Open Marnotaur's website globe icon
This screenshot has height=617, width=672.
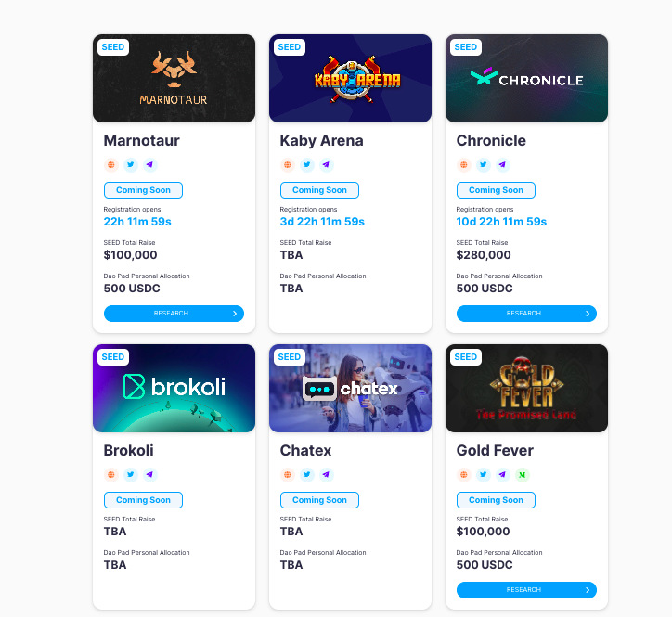coord(111,165)
